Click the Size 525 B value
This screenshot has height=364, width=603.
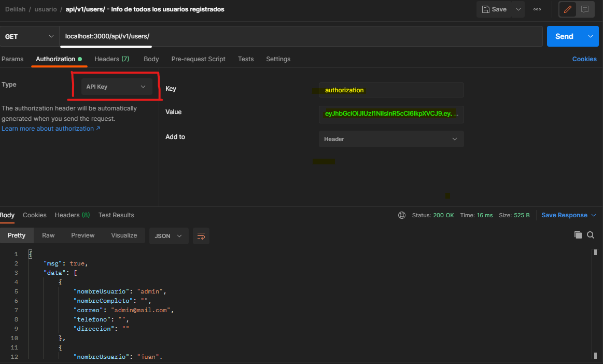pos(522,215)
